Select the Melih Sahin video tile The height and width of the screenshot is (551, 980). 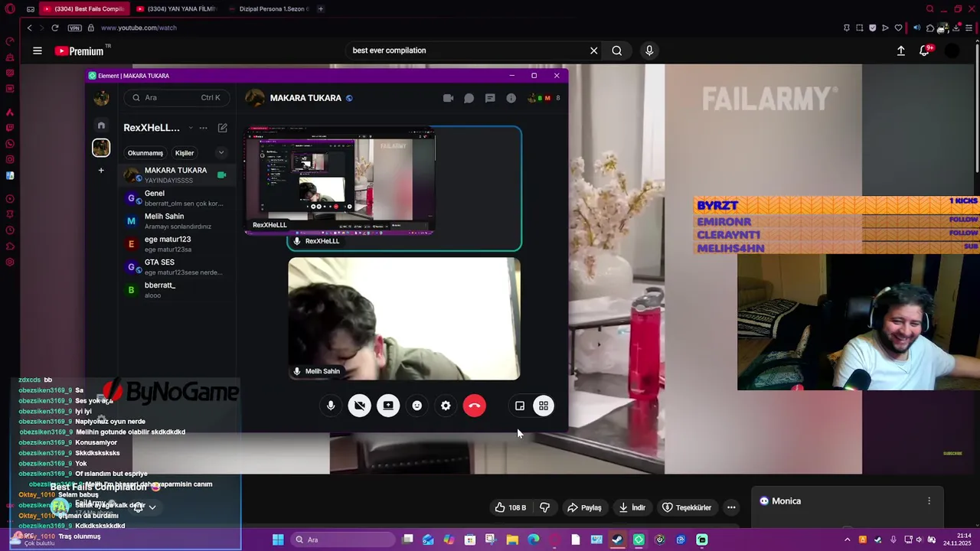coord(404,318)
